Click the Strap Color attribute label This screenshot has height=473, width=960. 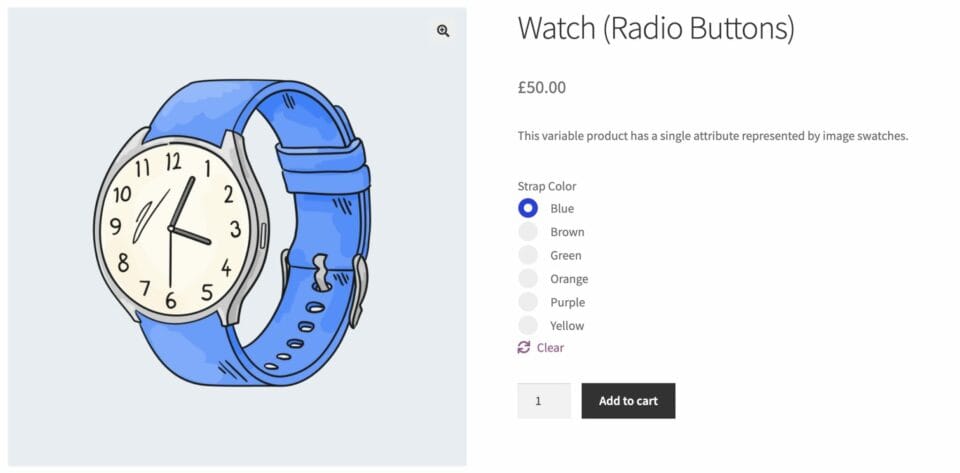[x=547, y=186]
